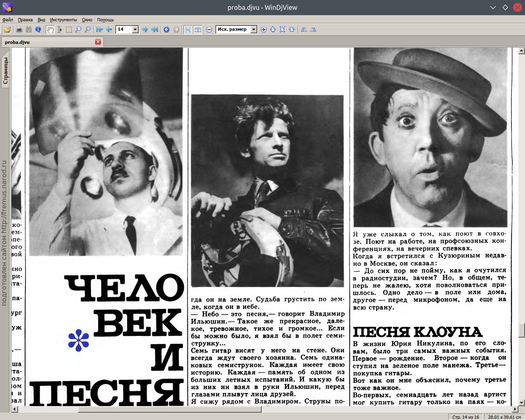Open the Правка menu
This screenshot has width=525, height=420.
(25, 20)
